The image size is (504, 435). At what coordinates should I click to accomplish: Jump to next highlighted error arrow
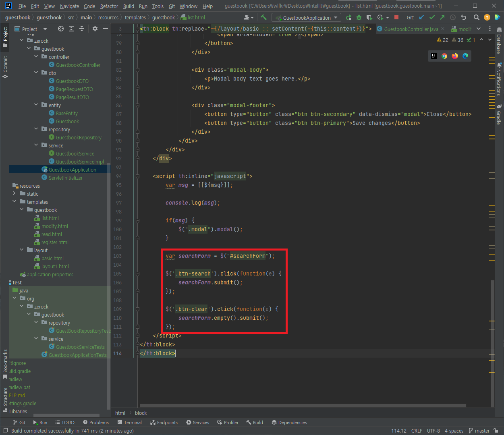point(490,40)
